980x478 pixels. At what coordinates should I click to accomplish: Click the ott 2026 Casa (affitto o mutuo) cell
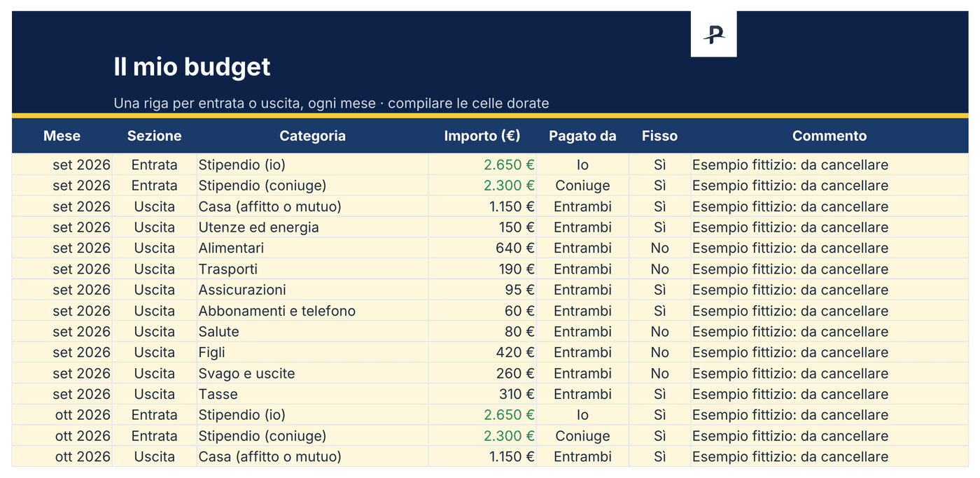coord(312,457)
